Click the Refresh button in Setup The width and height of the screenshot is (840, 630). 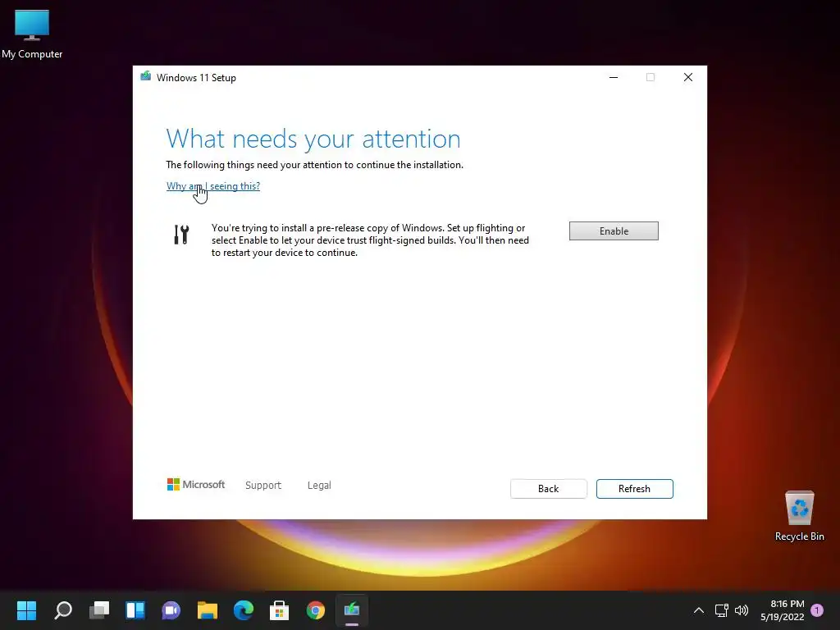pyautogui.click(x=634, y=489)
